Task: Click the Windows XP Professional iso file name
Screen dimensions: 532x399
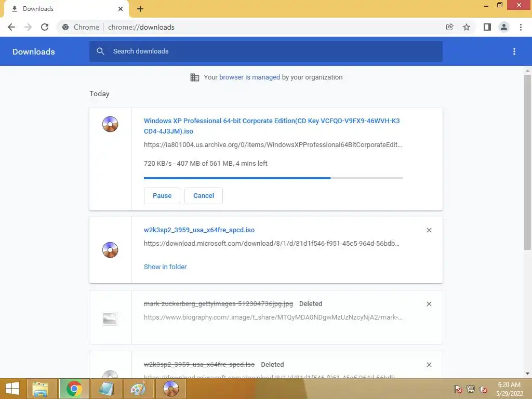Action: pos(272,126)
